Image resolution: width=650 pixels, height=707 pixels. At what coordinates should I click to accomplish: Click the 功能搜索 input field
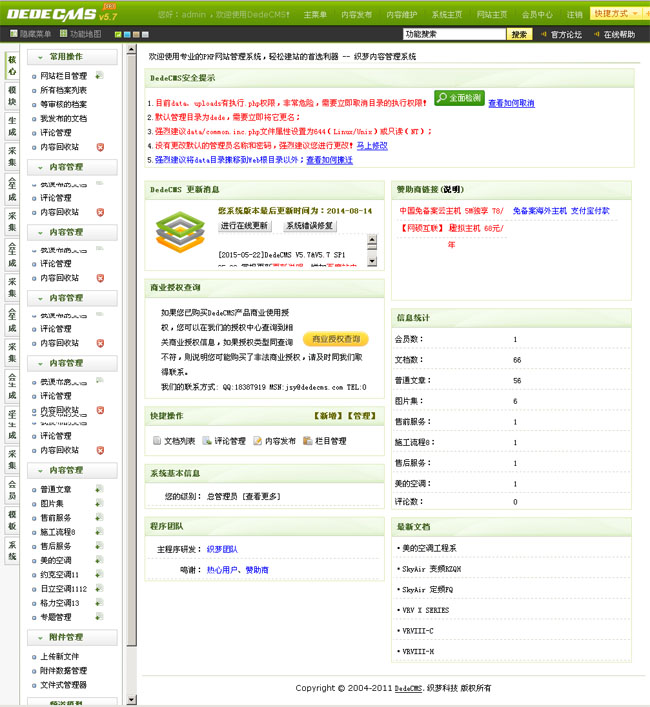click(454, 34)
